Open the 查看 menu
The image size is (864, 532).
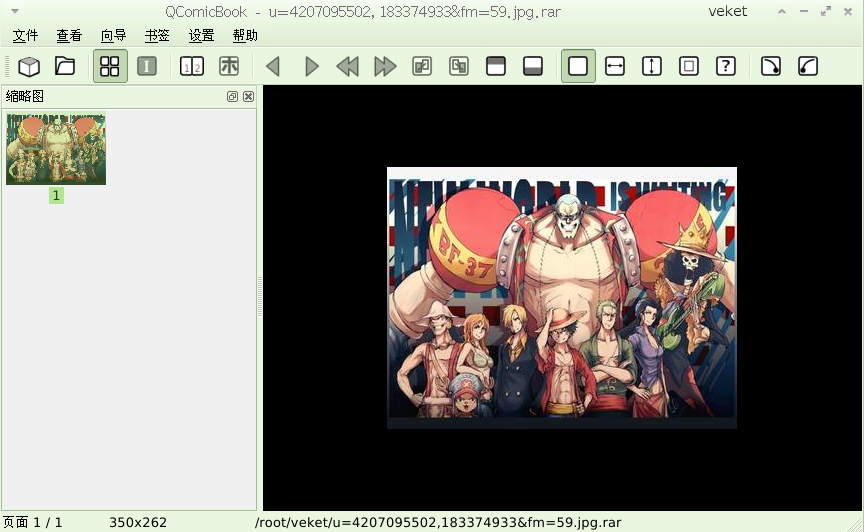click(69, 36)
